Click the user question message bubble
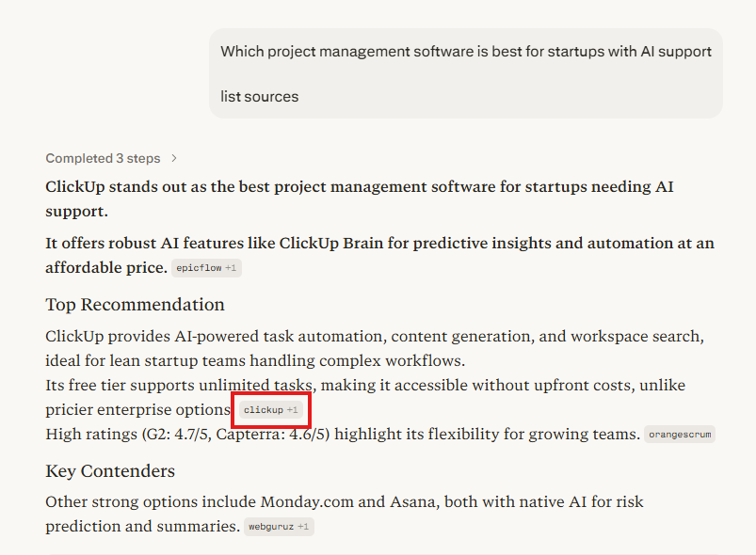Image resolution: width=756 pixels, height=555 pixels. click(x=466, y=73)
